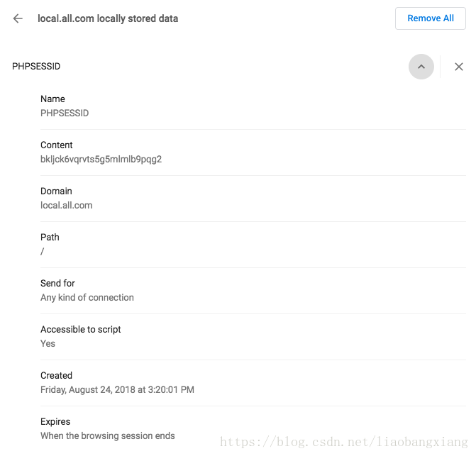Click the Path value slash
This screenshot has width=476, height=456.
click(x=43, y=251)
